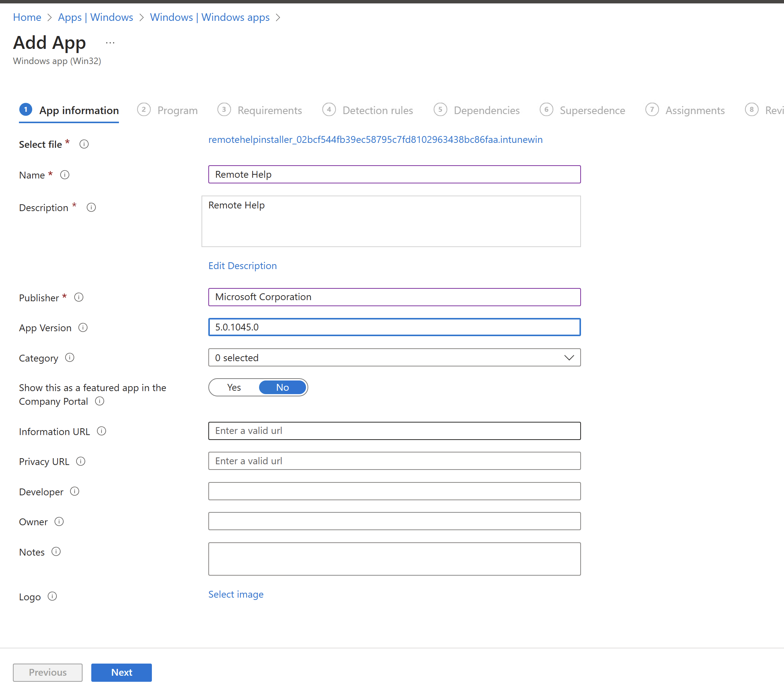Open Category selector dropdown
The image size is (784, 692).
pos(394,357)
